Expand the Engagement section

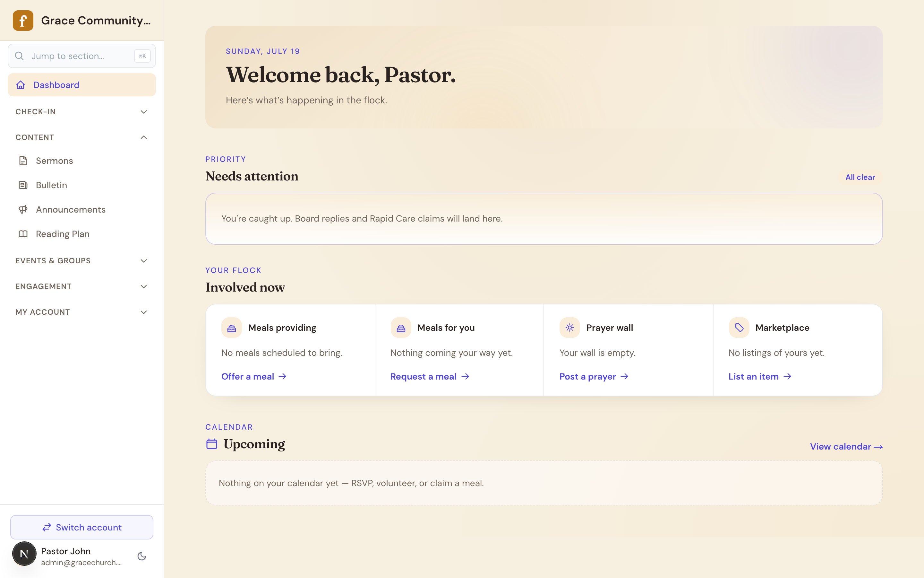tap(82, 286)
